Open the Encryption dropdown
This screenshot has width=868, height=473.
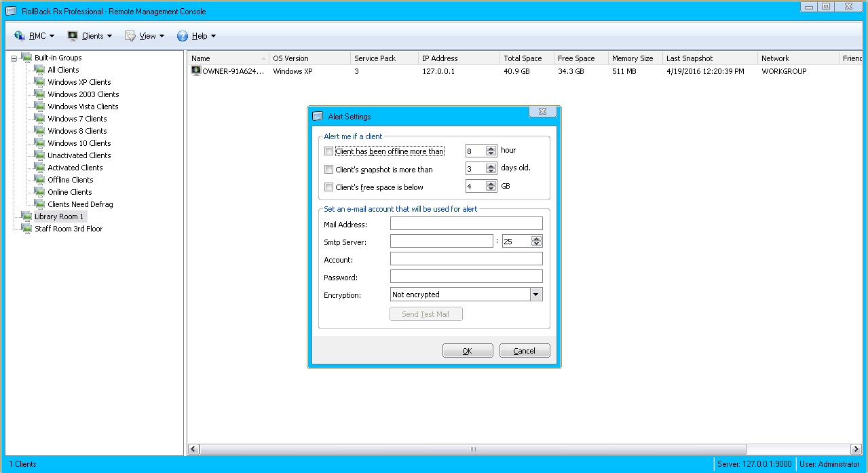point(536,295)
